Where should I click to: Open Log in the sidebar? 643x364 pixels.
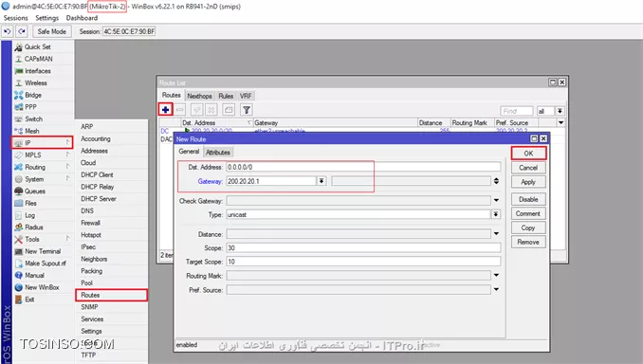point(43,215)
